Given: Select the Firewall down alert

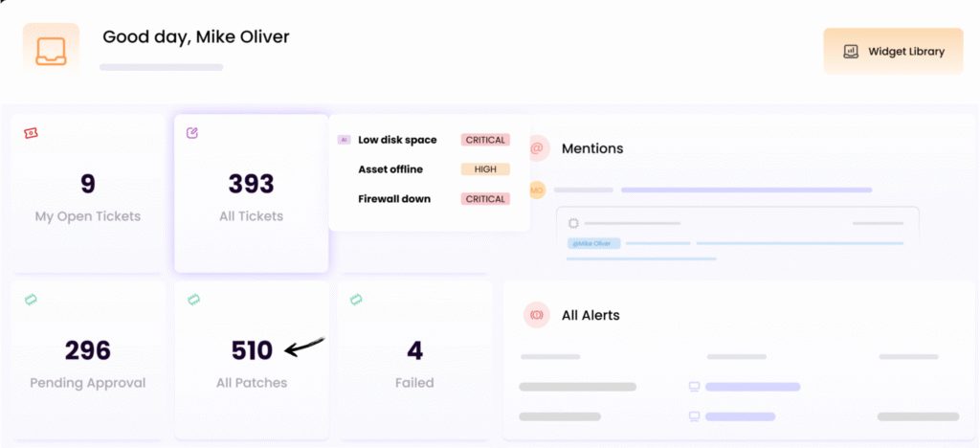Looking at the screenshot, I should [x=394, y=199].
